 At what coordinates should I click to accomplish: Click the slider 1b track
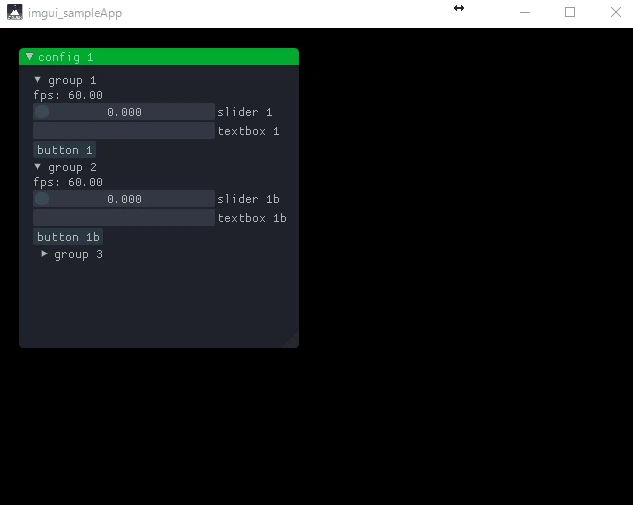[x=124, y=199]
